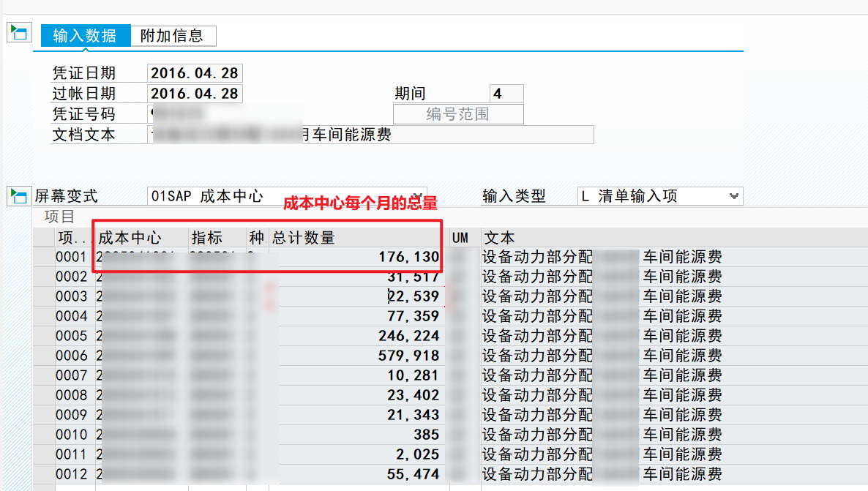
Task: Click the quantity cell 23,402
Action: 357,395
